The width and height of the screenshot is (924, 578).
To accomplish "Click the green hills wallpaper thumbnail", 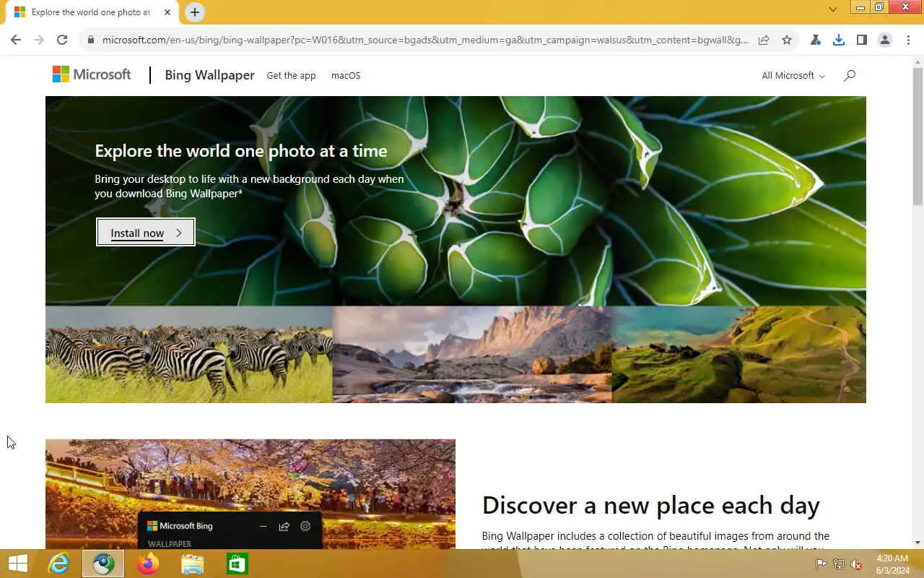I will tap(738, 354).
